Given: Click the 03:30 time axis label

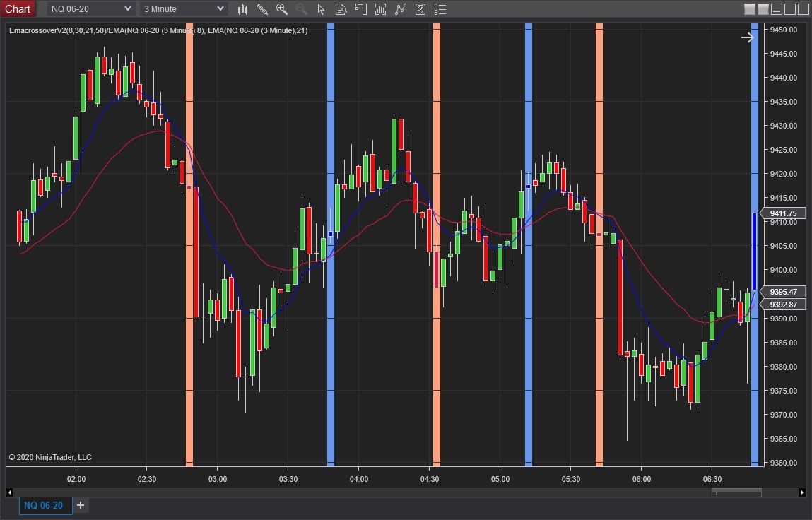Looking at the screenshot, I should point(288,479).
